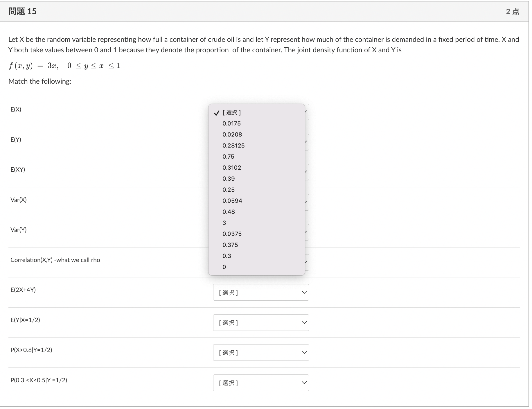The width and height of the screenshot is (532, 409).
Task: Select 0.0375 from the list
Action: [x=231, y=234]
